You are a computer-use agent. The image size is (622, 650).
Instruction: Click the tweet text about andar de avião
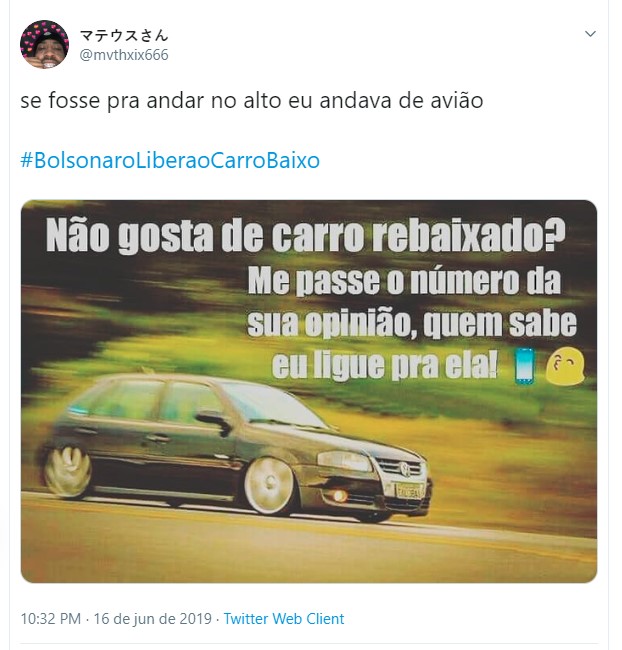tap(252, 101)
